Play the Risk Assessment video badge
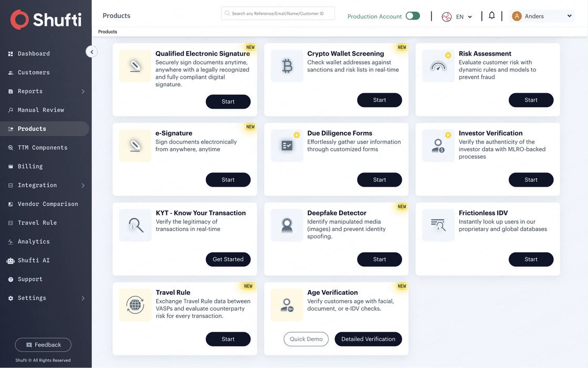The image size is (588, 368). point(448,55)
